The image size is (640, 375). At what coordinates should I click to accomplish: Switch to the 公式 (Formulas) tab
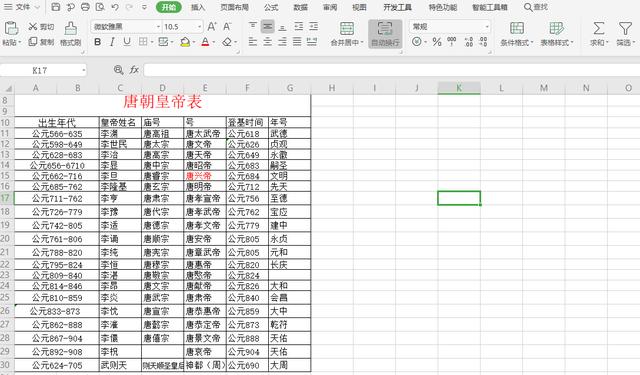point(271,7)
